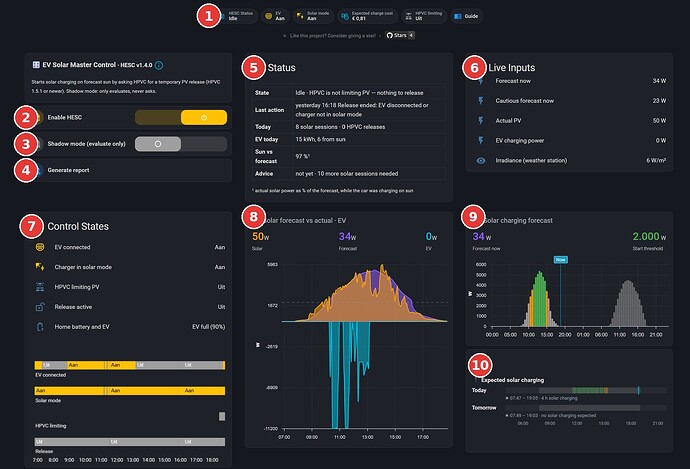Viewport: 690px width, 469px height.
Task: Click the HPVC limiting PV tower icon
Action: 40,287
